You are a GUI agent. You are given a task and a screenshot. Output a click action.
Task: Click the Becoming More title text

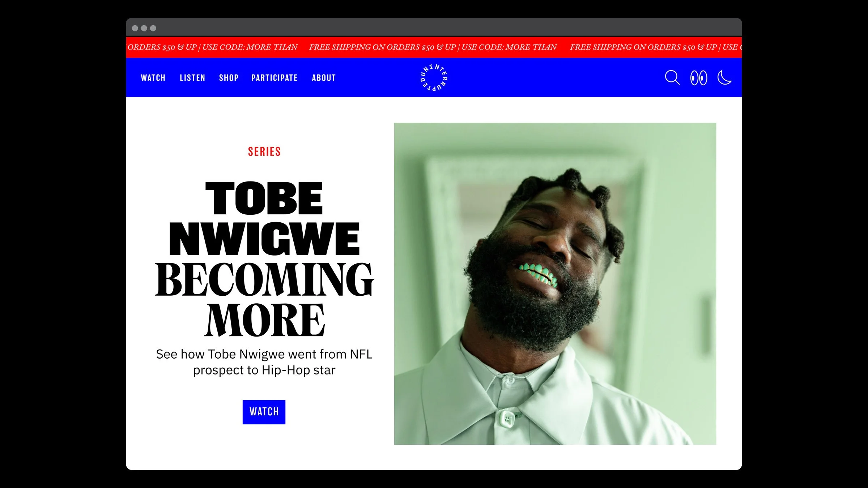(264, 299)
